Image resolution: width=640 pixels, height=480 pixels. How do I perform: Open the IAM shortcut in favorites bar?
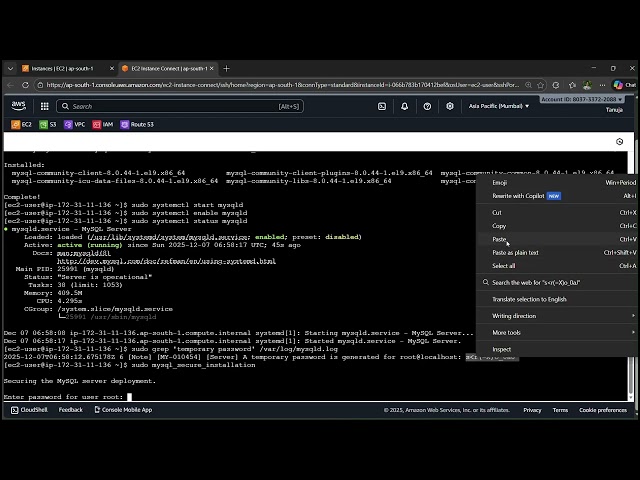point(103,124)
